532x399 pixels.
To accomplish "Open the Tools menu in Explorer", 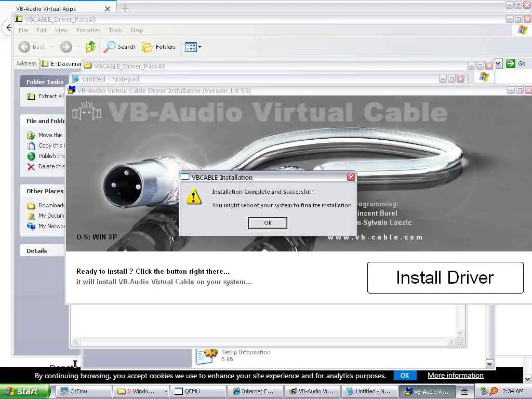I will point(115,30).
